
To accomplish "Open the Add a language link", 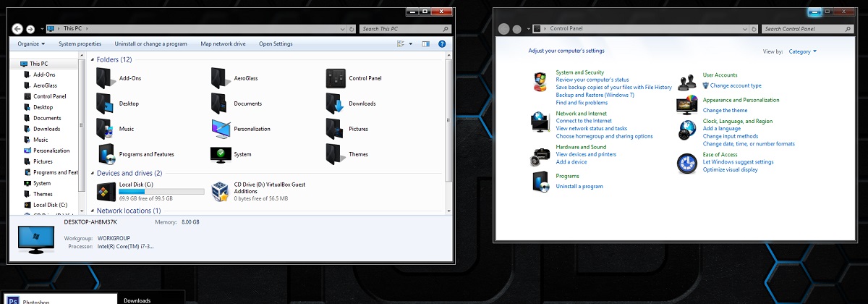I will tap(722, 129).
